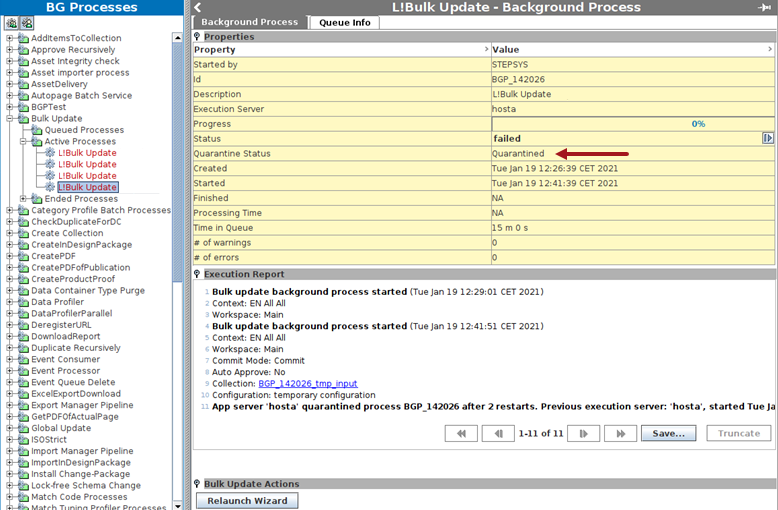This screenshot has height=510, width=778.
Task: Click the back arrow in the title bar
Action: pyautogui.click(x=198, y=7)
